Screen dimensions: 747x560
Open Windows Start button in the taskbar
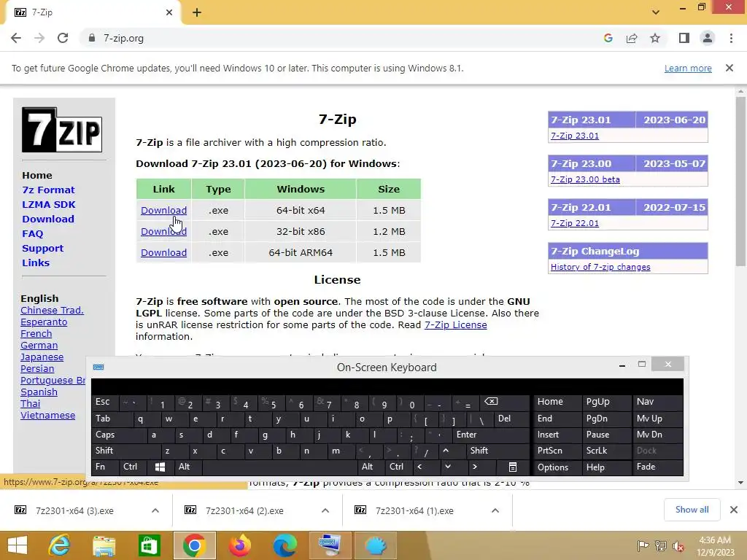coord(18,545)
